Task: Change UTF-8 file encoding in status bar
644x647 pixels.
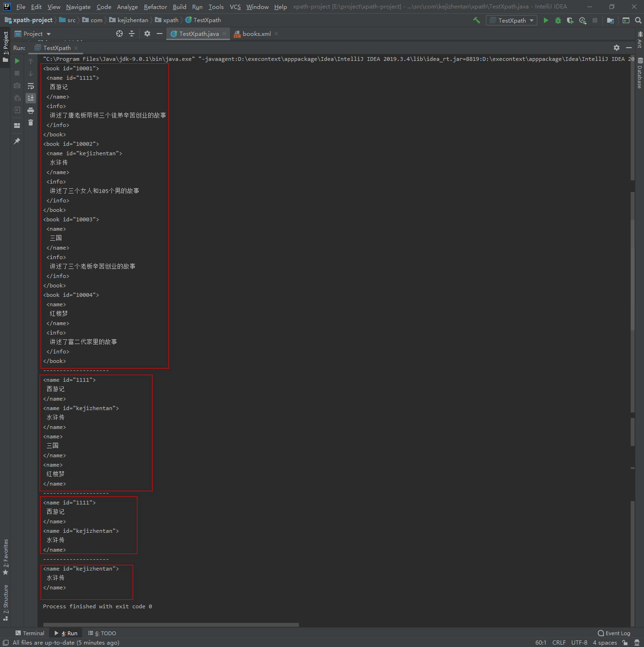Action: (x=579, y=642)
